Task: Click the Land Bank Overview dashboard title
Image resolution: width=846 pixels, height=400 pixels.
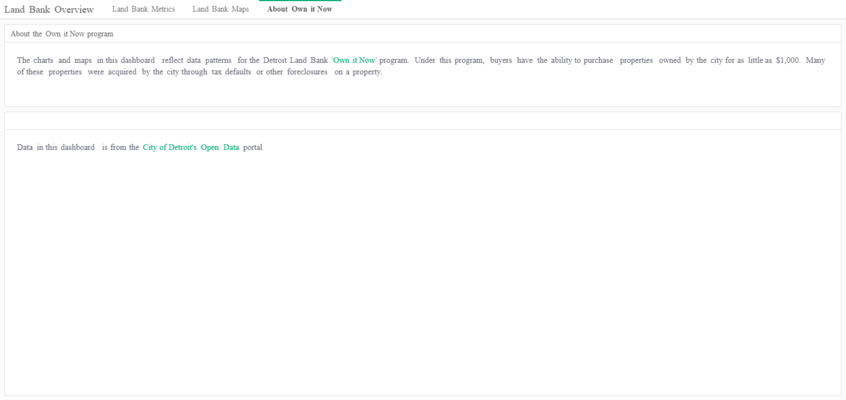Action: click(49, 9)
